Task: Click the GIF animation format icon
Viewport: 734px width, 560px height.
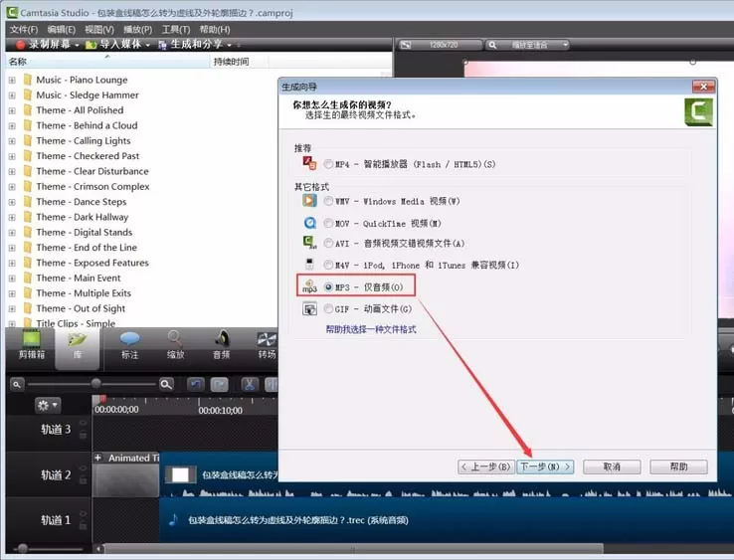Action: pyautogui.click(x=309, y=309)
